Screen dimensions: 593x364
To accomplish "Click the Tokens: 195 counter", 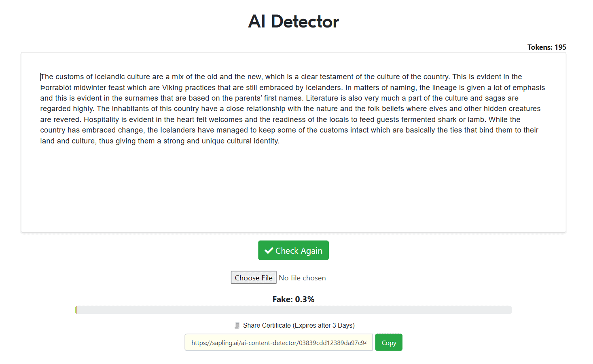I will click(546, 47).
